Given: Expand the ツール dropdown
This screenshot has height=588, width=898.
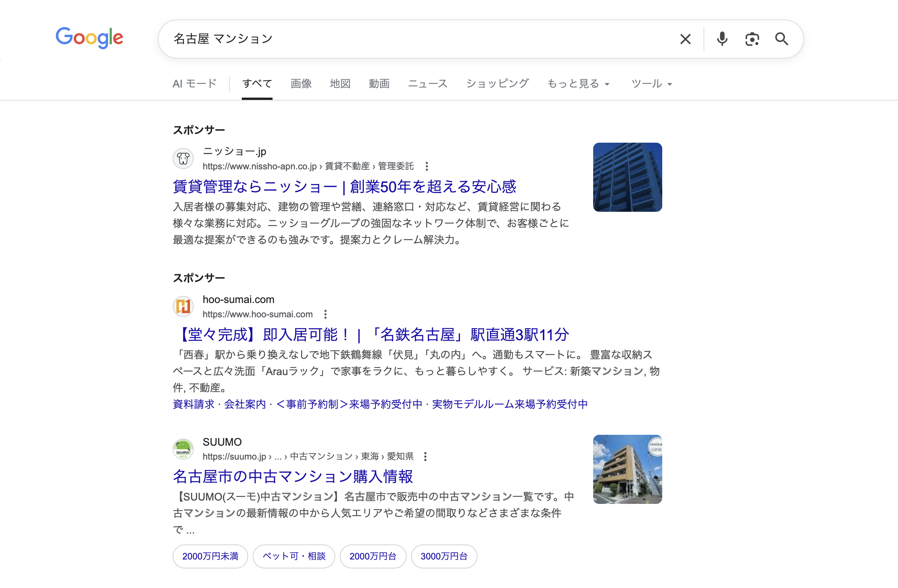Looking at the screenshot, I should (x=652, y=83).
